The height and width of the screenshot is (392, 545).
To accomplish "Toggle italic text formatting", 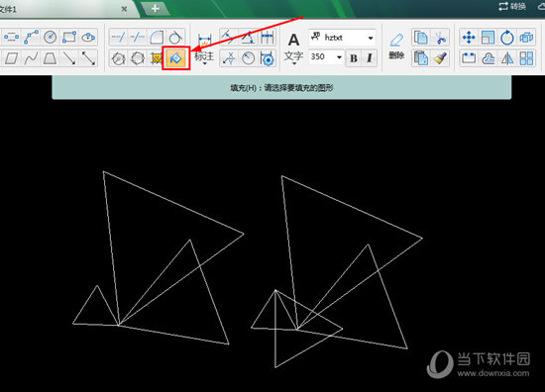I will (370, 58).
